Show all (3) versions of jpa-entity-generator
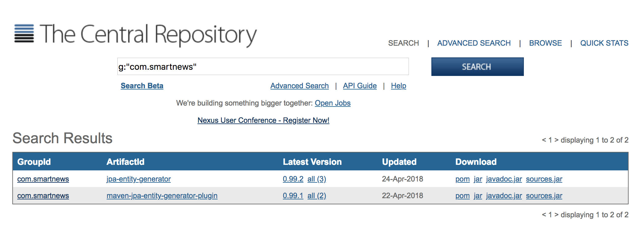The width and height of the screenshot is (644, 242). (x=316, y=179)
